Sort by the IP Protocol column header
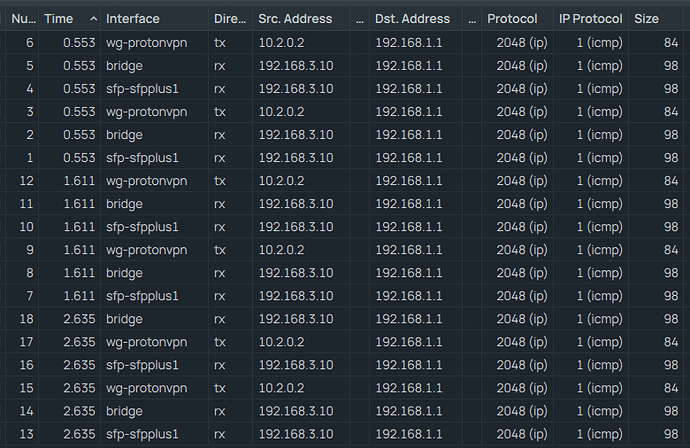 click(x=591, y=19)
